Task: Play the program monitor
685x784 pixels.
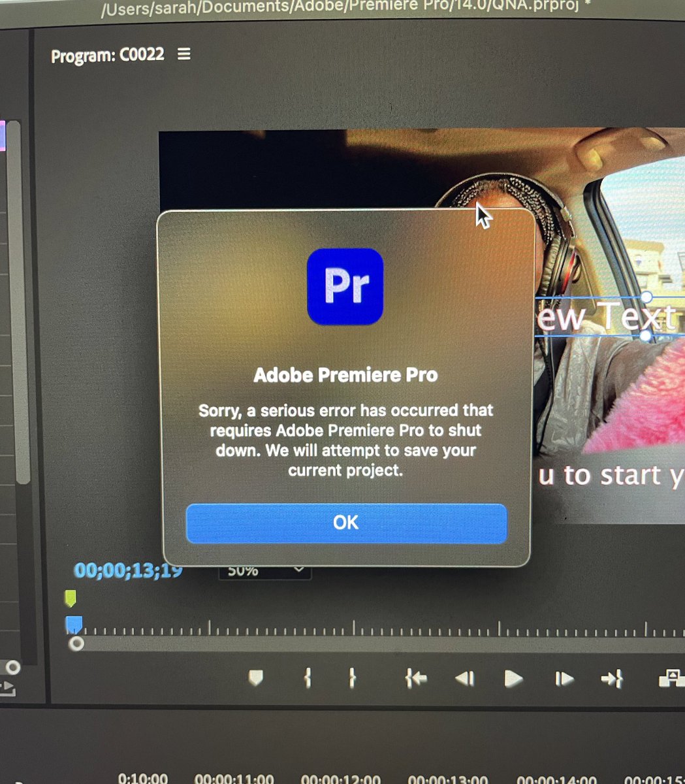Action: (x=514, y=679)
